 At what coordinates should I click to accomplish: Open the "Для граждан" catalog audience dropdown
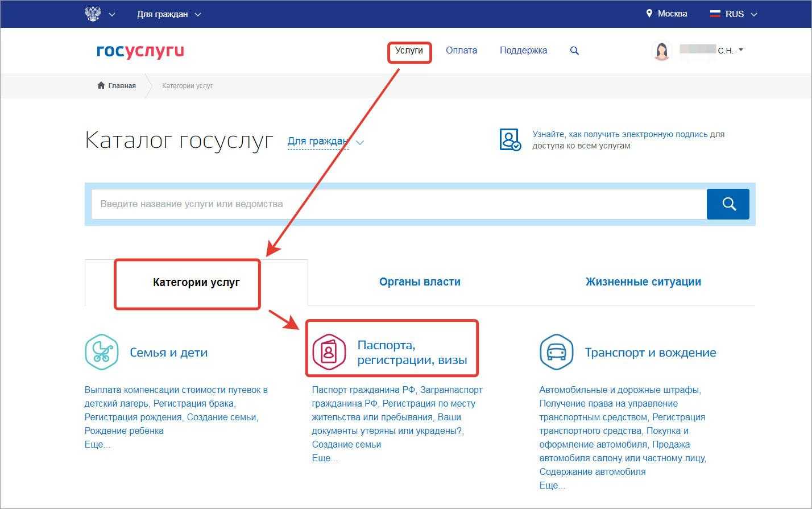point(325,142)
